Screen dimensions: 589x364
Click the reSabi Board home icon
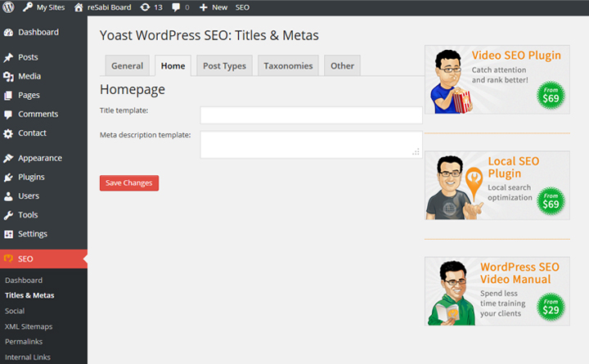pos(79,7)
